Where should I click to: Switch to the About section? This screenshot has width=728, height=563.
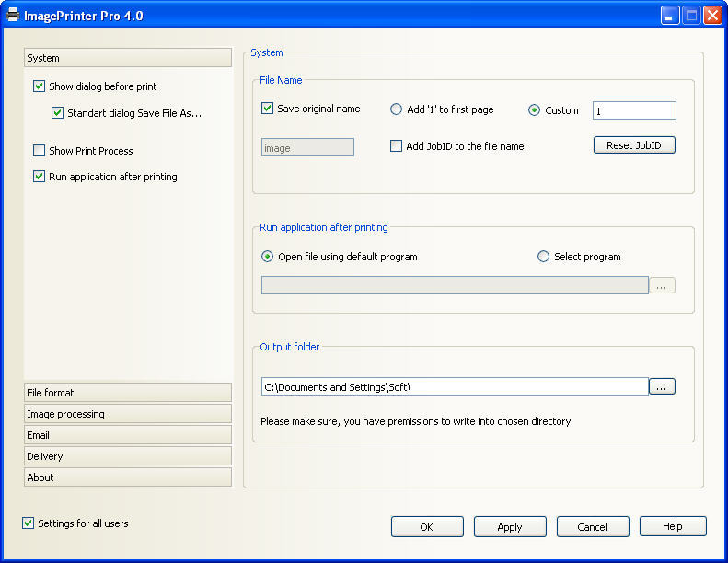click(128, 477)
